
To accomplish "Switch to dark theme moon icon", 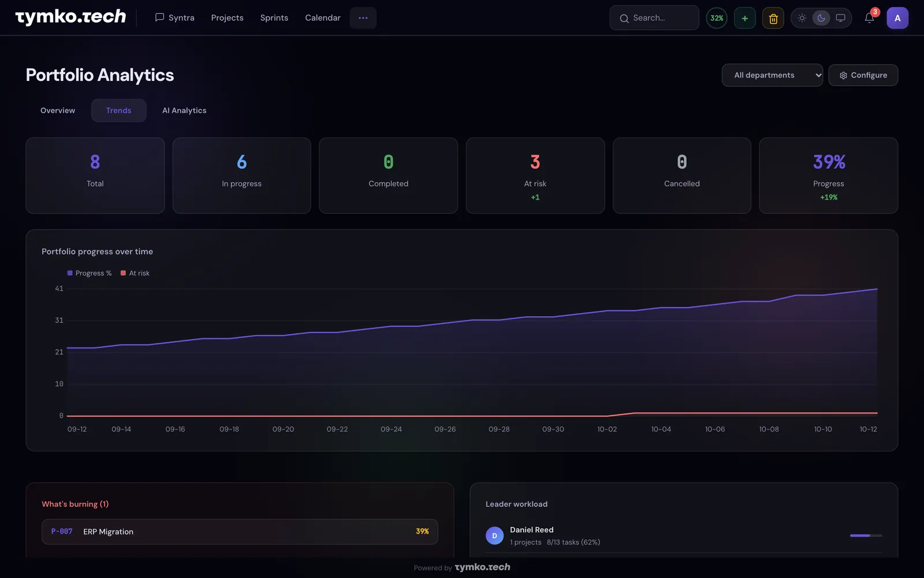I will coord(821,18).
